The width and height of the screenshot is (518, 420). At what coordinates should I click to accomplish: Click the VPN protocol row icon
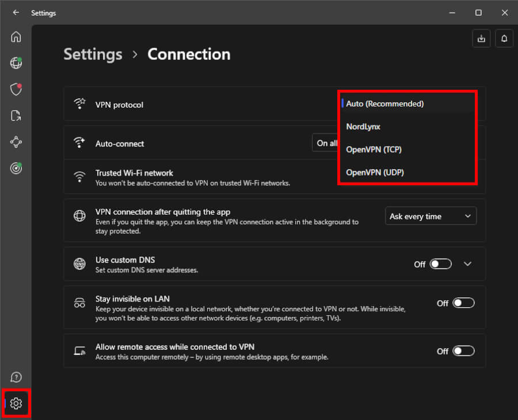(79, 104)
